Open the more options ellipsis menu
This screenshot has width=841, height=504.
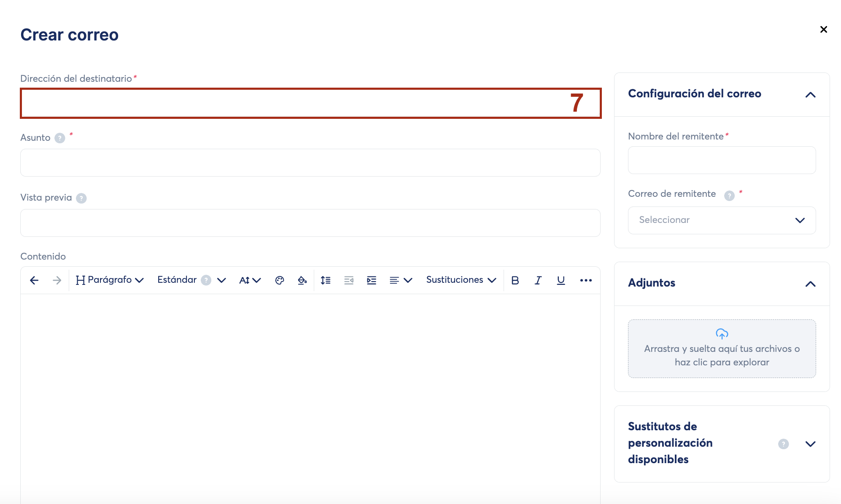[x=586, y=280]
